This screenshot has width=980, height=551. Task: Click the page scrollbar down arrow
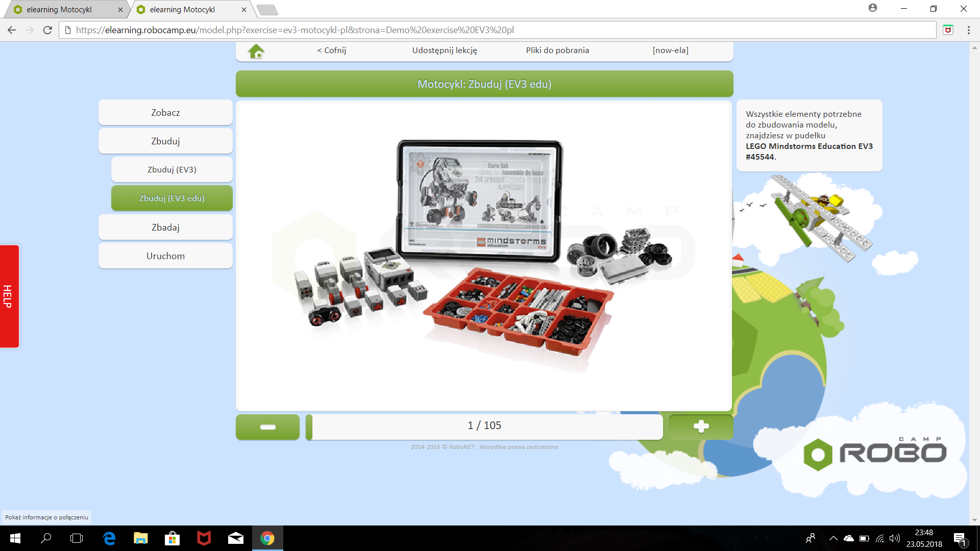974,520
